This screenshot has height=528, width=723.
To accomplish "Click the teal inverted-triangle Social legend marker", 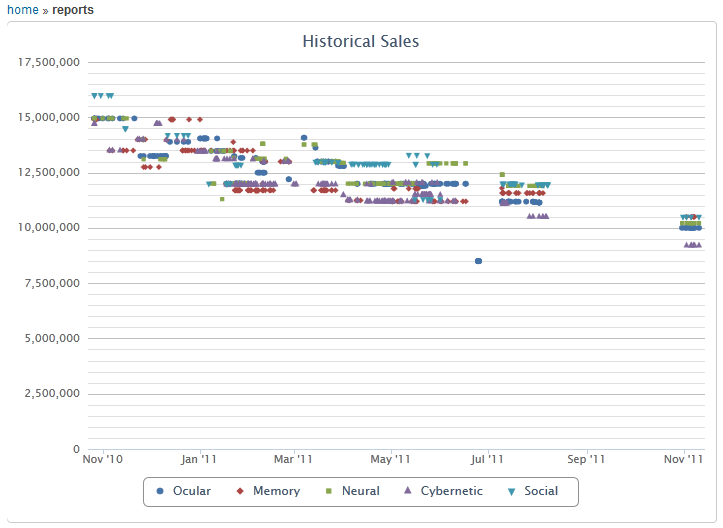I will [x=512, y=491].
